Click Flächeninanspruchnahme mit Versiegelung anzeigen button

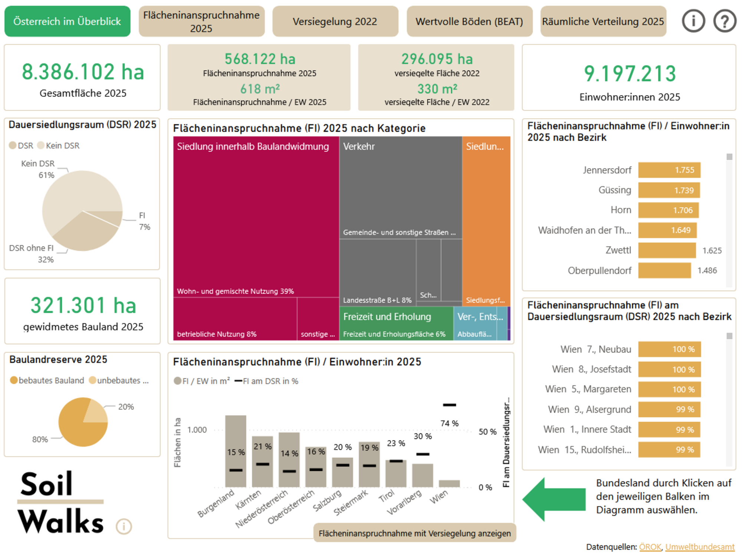tap(414, 533)
